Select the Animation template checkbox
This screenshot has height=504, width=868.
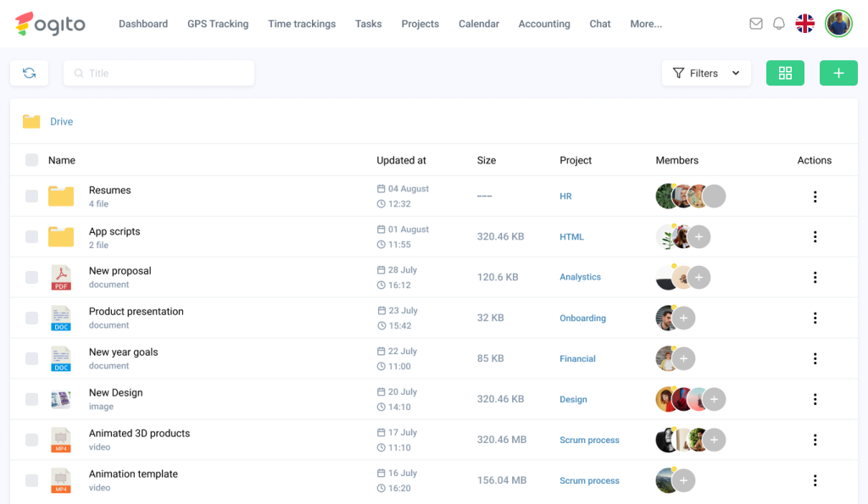click(x=31, y=481)
